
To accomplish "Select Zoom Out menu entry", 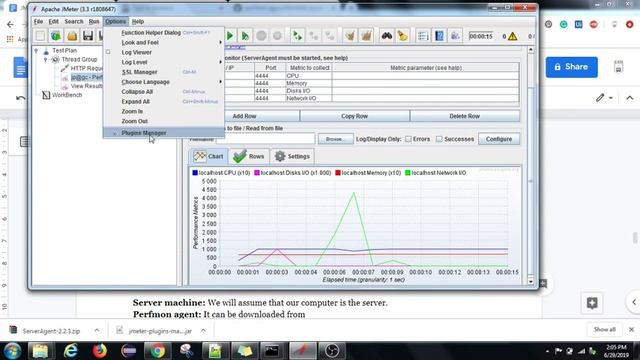I will click(163, 121).
